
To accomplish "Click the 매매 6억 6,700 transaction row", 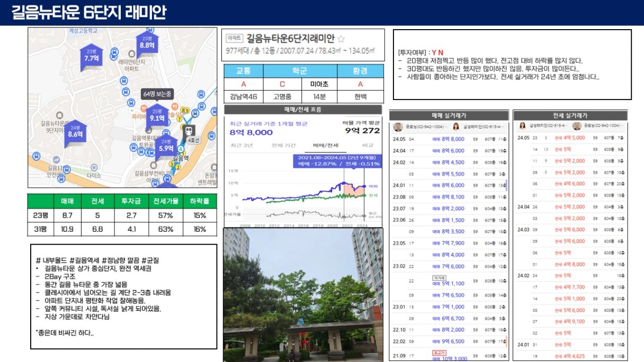I will pyautogui.click(x=449, y=319).
